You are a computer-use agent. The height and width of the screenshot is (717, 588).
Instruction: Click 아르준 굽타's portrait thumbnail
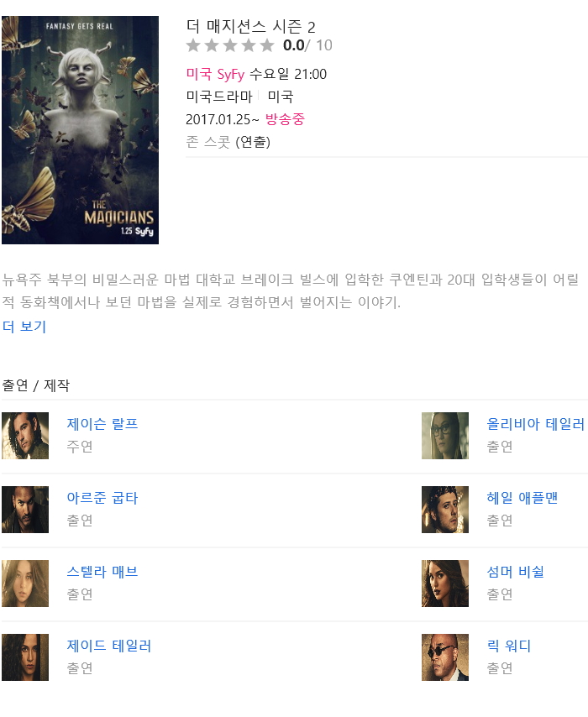pyautogui.click(x=25, y=510)
